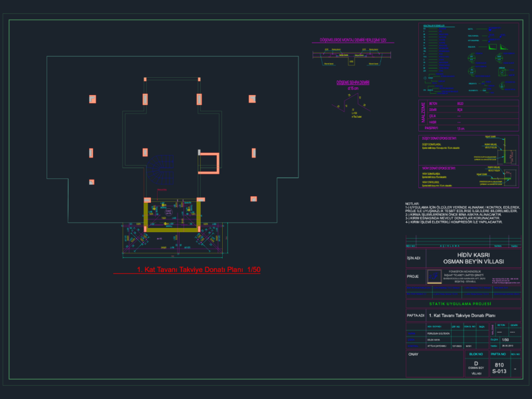Viewport: 532px width, 399px height.
Task: Click the 'DÖŞEMELERDE MONTAJ DEMİRİ YERLEŞİMİ' detail title
Action: (353, 40)
